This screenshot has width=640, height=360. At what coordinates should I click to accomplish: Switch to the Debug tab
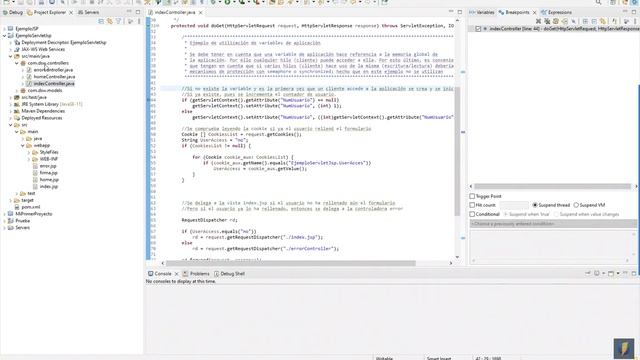[12, 12]
